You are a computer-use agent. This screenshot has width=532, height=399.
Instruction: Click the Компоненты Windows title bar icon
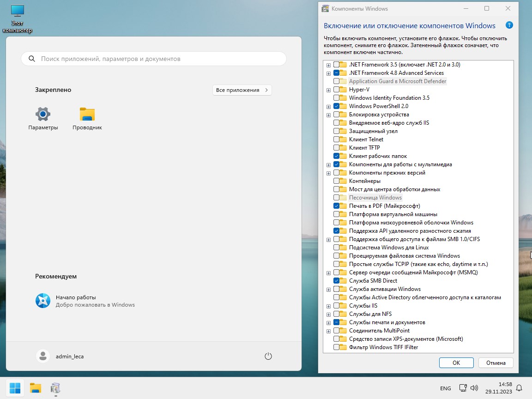pyautogui.click(x=326, y=8)
